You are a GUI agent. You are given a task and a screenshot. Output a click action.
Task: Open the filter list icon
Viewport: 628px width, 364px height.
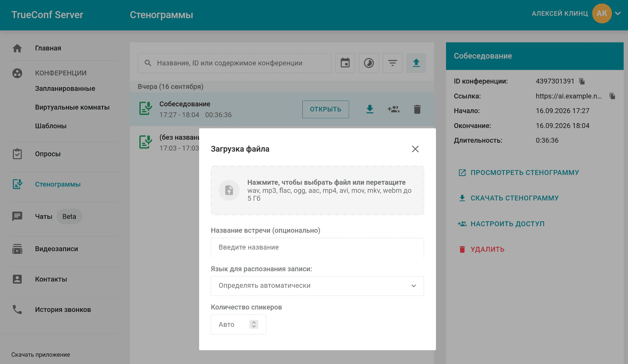(x=393, y=63)
